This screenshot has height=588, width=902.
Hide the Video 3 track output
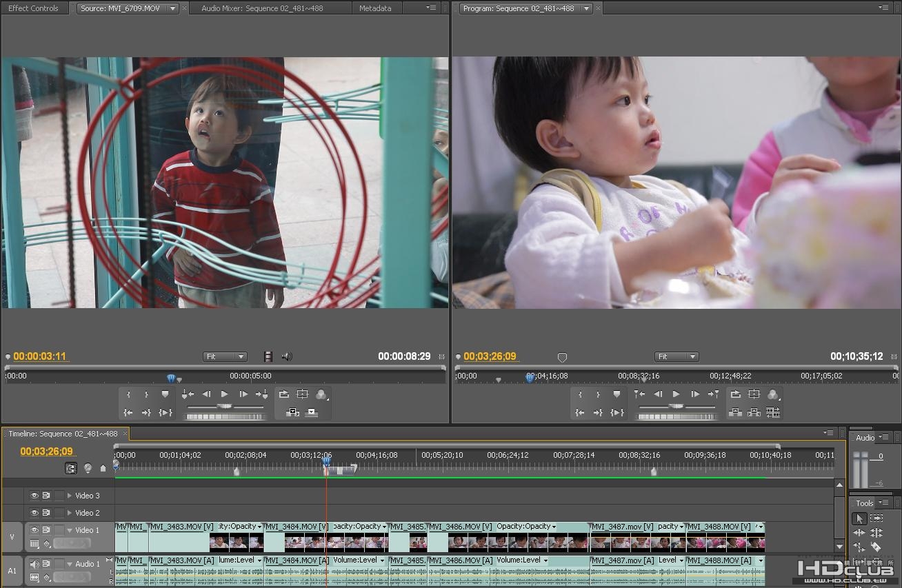[x=34, y=496]
